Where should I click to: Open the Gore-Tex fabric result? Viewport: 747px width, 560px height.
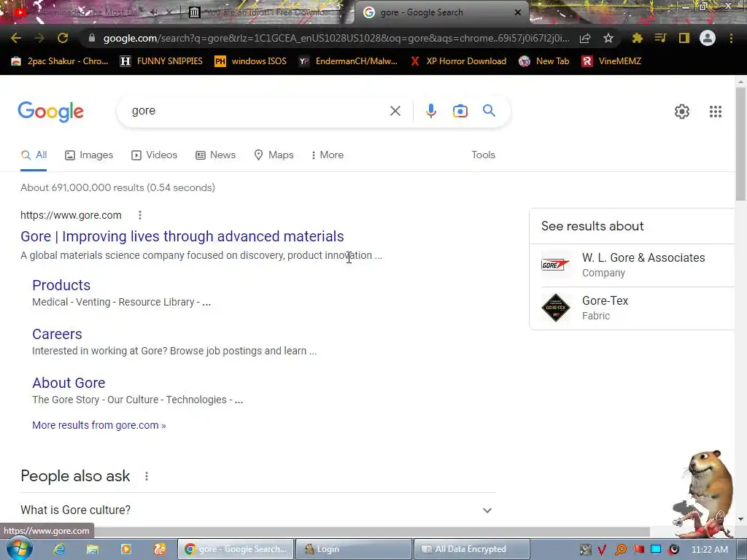click(632, 308)
